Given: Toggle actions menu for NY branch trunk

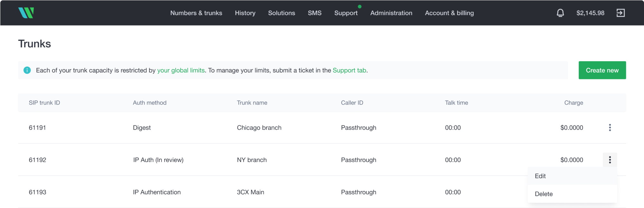Looking at the screenshot, I should (610, 160).
